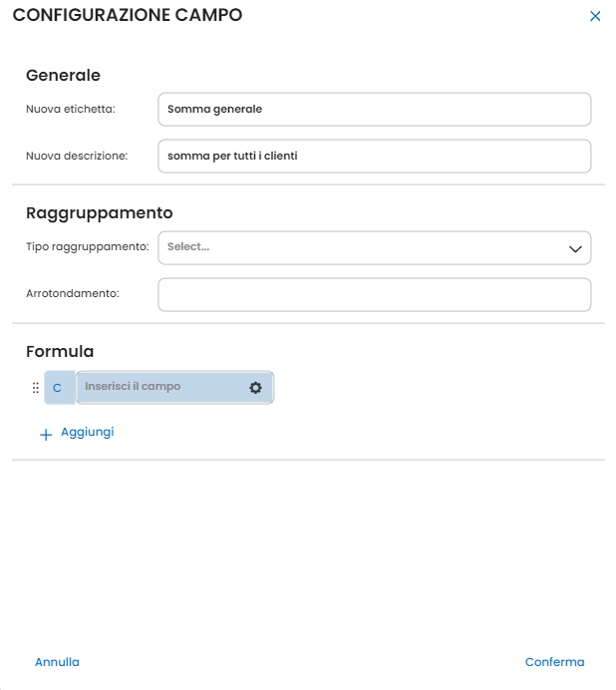Screen dimensions: 616x690
Task: Focus the Nuova etichetta field with Somma generale
Action: (374, 110)
